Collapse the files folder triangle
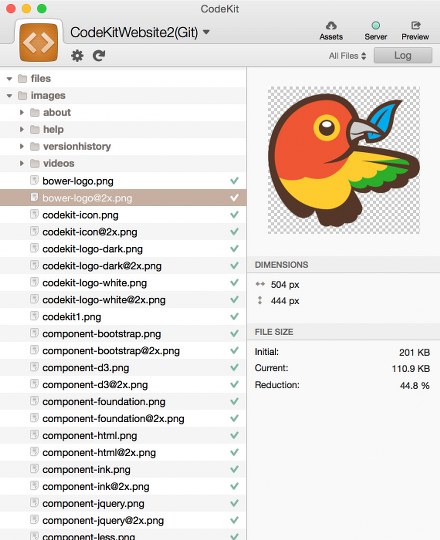Image resolution: width=440 pixels, height=540 pixels. (x=9, y=79)
